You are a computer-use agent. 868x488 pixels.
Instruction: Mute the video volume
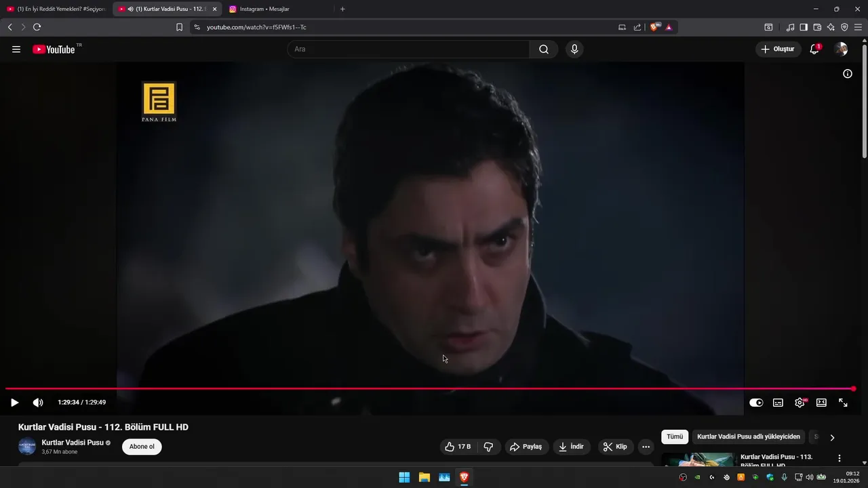click(x=38, y=403)
